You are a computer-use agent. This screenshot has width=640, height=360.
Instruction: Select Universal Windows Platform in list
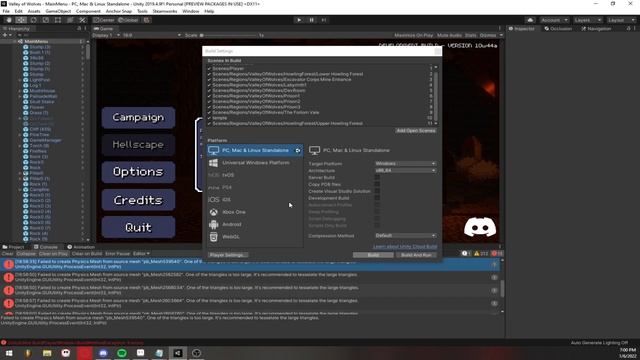tap(255, 162)
